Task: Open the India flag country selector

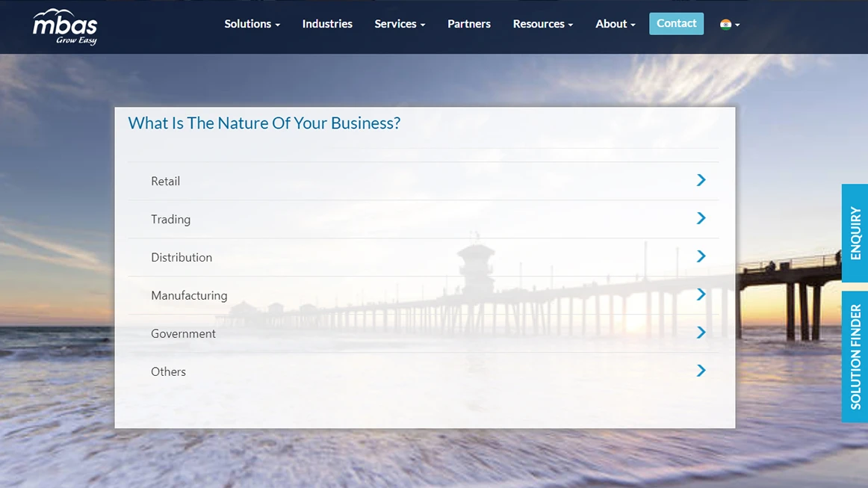Action: click(x=729, y=24)
